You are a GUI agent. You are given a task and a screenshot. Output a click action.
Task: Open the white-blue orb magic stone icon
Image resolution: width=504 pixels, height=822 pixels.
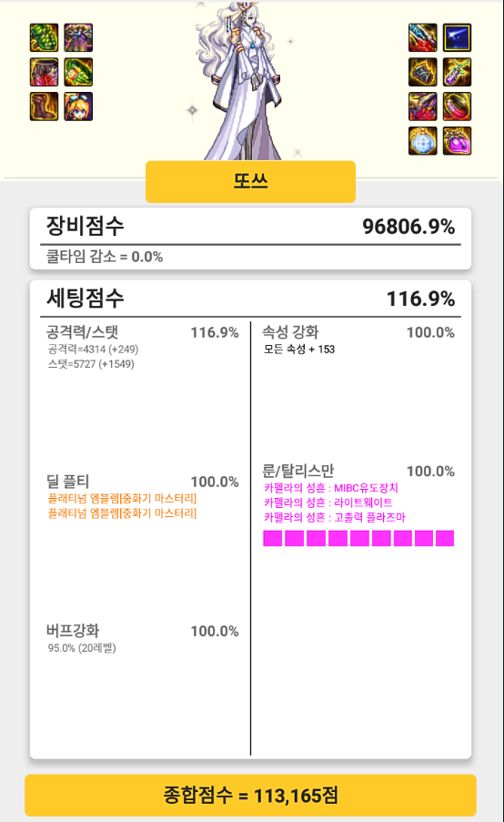click(423, 141)
